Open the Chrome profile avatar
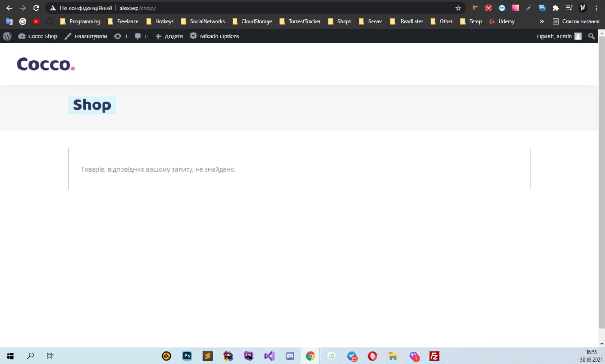This screenshot has width=605, height=364. click(x=583, y=8)
